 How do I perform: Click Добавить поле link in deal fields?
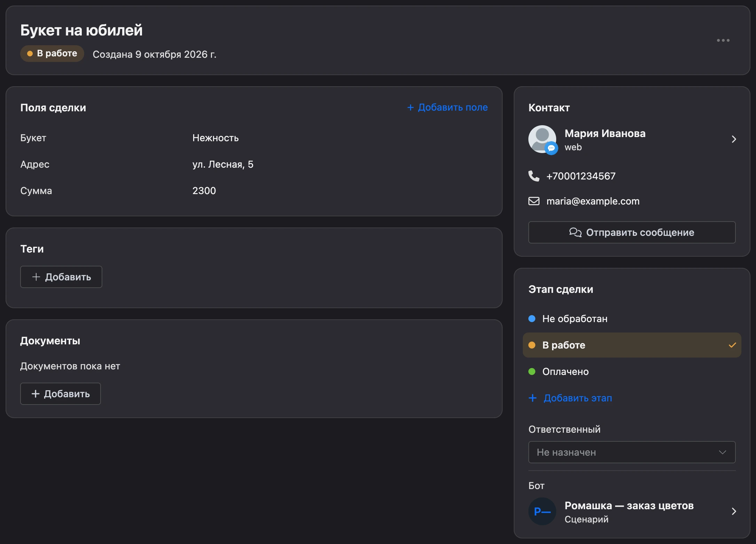[x=447, y=107]
